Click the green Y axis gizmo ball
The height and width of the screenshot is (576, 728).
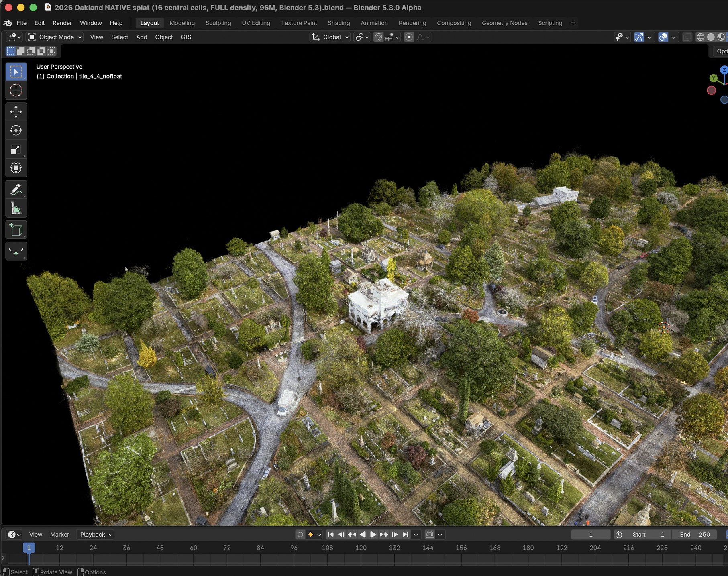click(x=714, y=78)
